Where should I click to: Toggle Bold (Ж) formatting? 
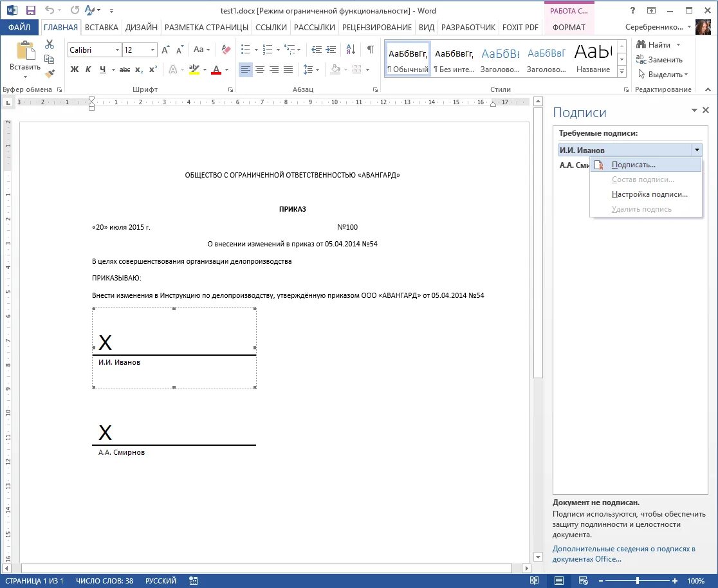point(75,69)
